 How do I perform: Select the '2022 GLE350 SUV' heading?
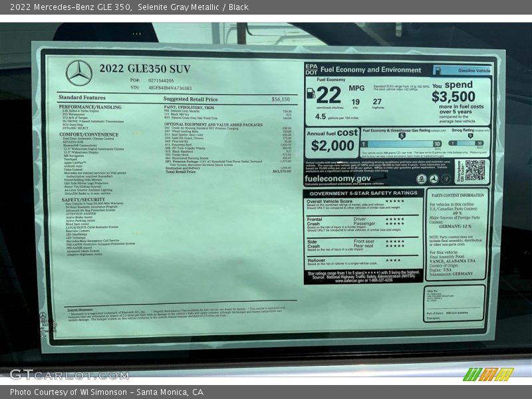[x=145, y=68]
